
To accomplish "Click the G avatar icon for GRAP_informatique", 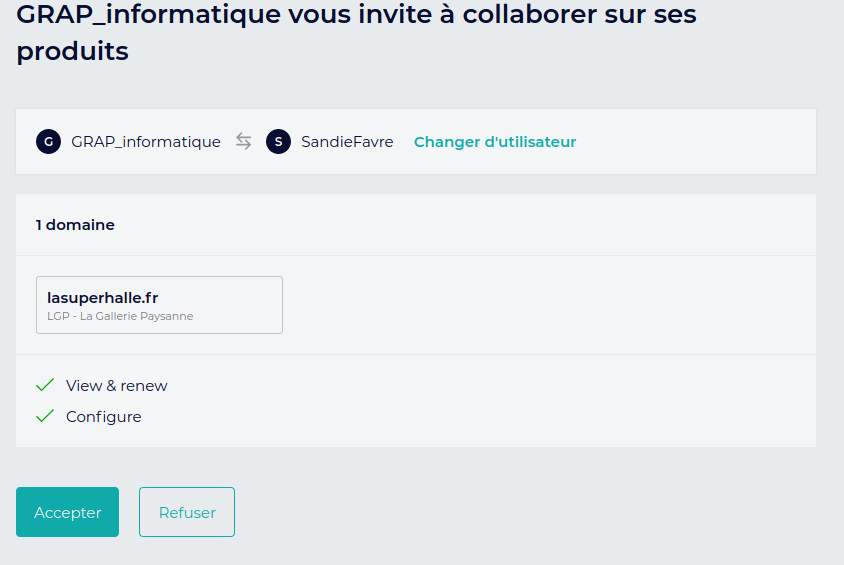I will click(x=48, y=142).
